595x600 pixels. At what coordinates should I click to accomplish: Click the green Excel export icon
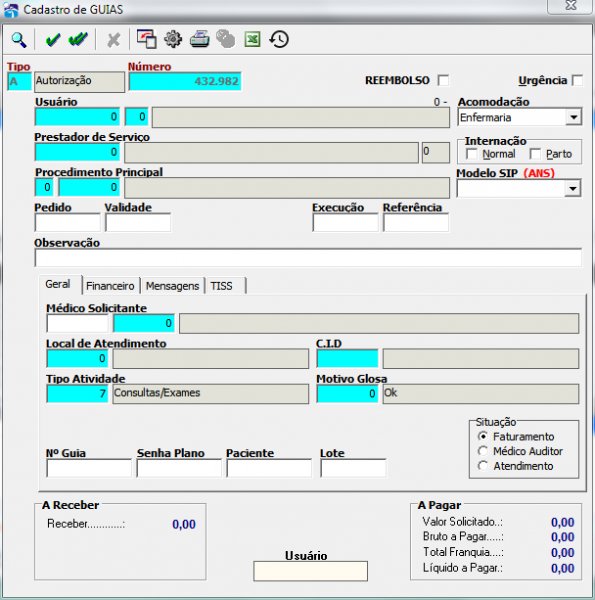point(252,39)
